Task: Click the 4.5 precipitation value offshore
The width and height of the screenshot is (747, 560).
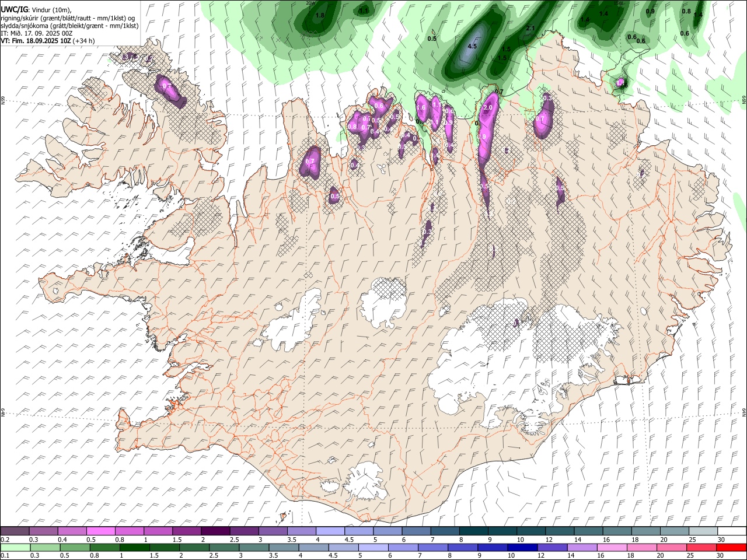Action: [x=473, y=46]
